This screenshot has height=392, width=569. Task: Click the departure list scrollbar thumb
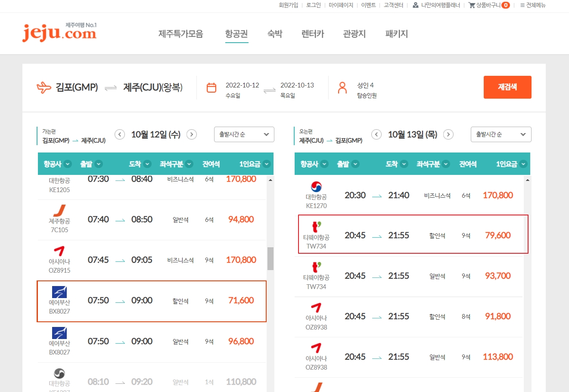271,258
